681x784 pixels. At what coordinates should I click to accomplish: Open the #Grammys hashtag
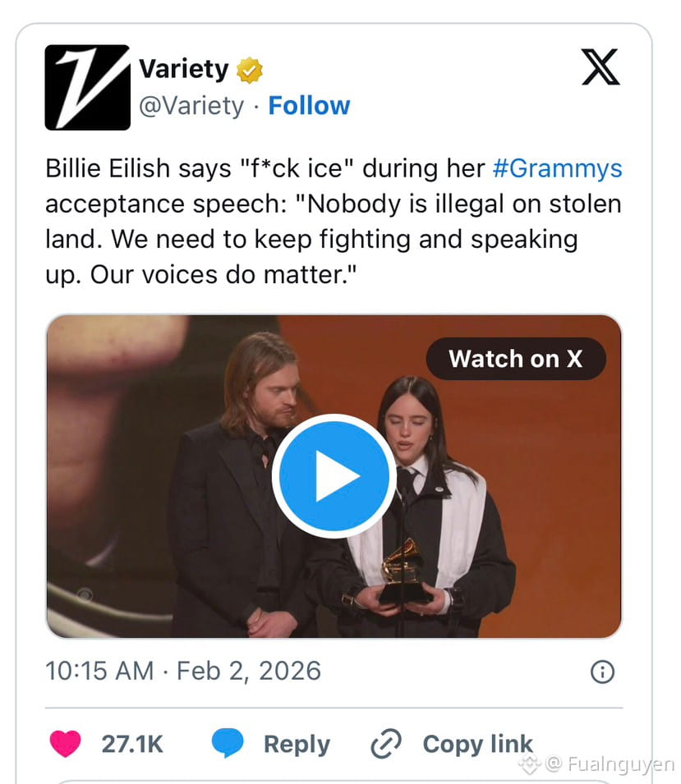tap(557, 169)
